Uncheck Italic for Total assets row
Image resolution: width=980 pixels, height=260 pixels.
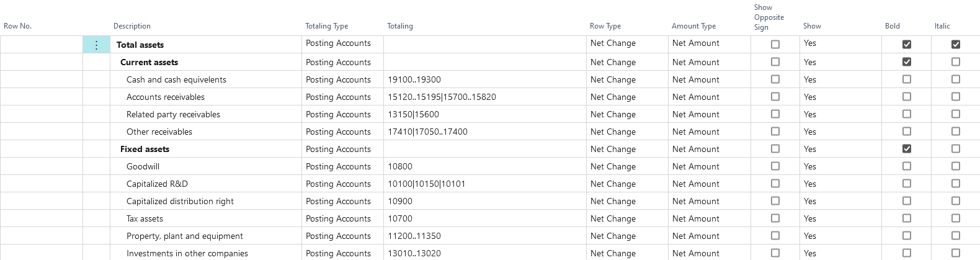click(x=955, y=44)
